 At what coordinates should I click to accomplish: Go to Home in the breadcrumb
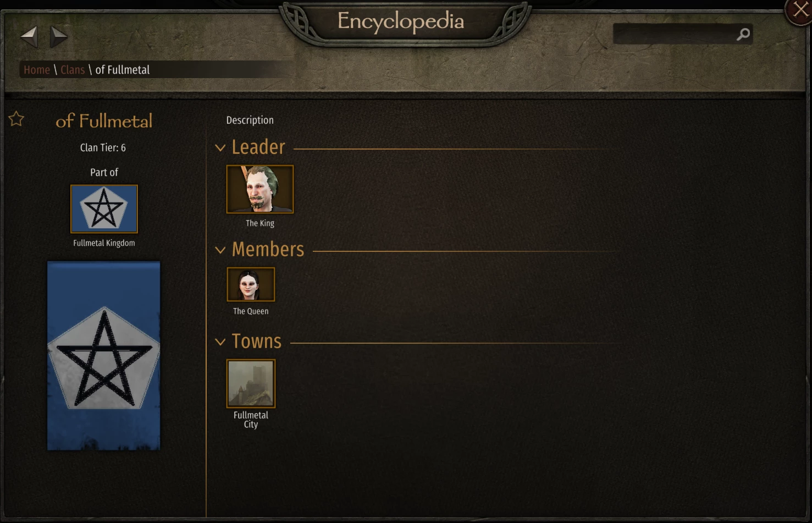click(37, 70)
